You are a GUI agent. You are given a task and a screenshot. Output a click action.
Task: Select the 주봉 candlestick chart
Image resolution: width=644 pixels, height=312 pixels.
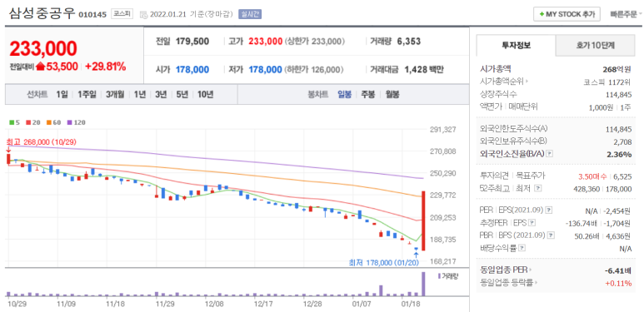coord(368,94)
